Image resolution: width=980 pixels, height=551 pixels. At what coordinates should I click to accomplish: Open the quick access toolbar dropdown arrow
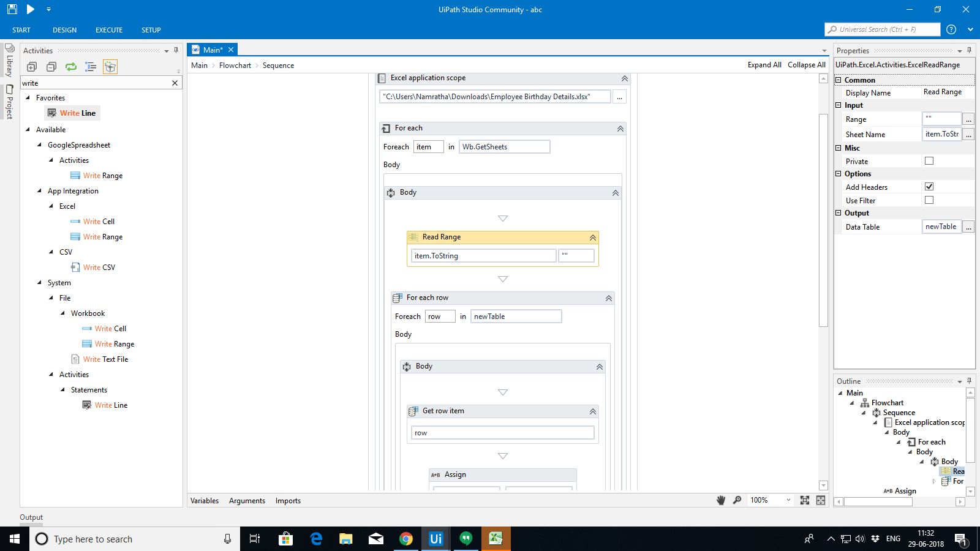tap(48, 10)
